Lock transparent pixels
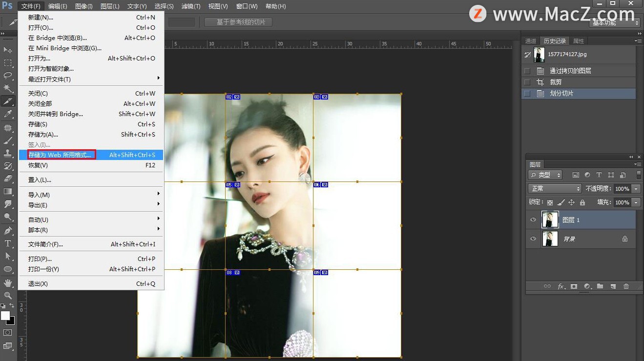Screen dimensions: 644x361 550,202
